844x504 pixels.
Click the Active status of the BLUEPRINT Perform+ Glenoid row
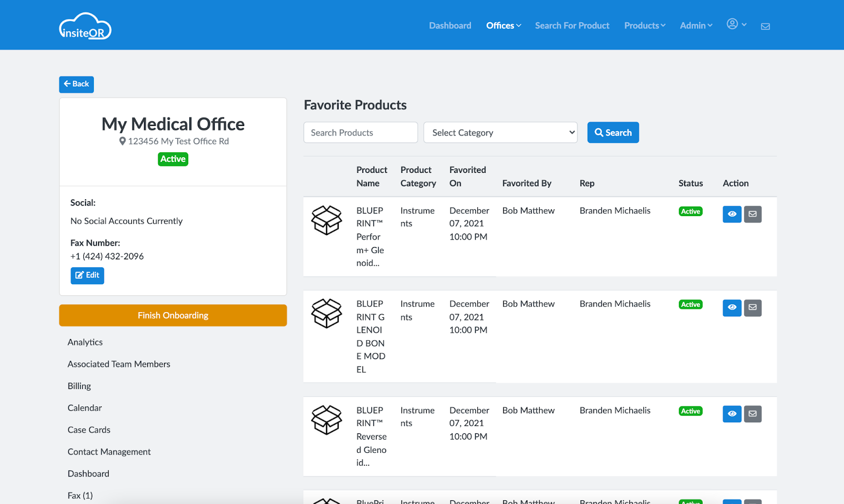[x=690, y=211]
